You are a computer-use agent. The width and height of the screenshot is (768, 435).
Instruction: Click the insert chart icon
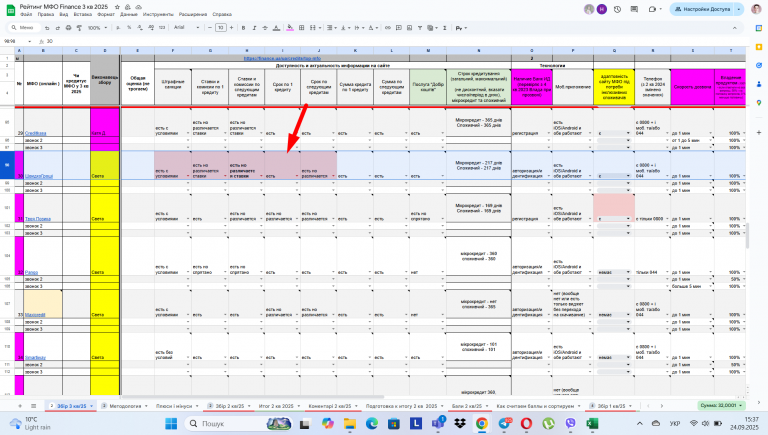(409, 28)
